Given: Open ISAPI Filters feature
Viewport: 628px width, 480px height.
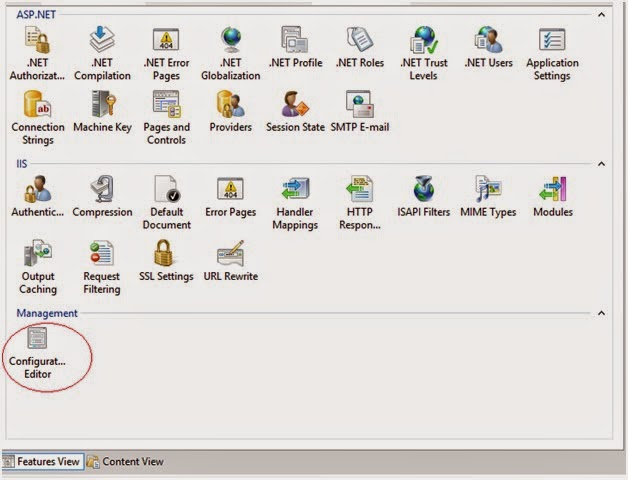Looking at the screenshot, I should pyautogui.click(x=424, y=196).
